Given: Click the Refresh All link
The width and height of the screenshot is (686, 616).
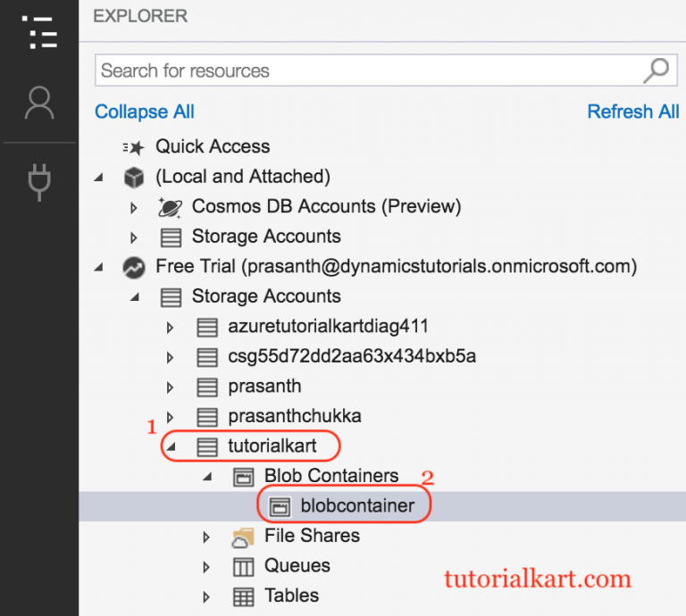Looking at the screenshot, I should pyautogui.click(x=632, y=112).
